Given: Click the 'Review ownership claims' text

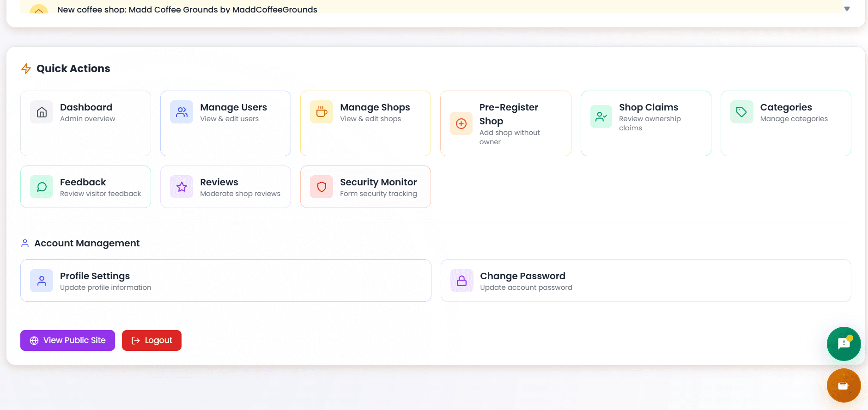Looking at the screenshot, I should pos(650,123).
